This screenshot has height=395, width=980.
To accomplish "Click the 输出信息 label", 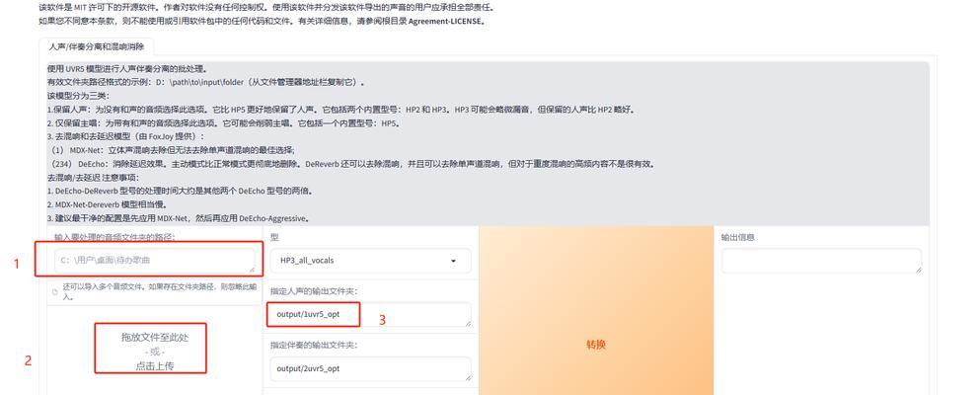I will [x=738, y=238].
